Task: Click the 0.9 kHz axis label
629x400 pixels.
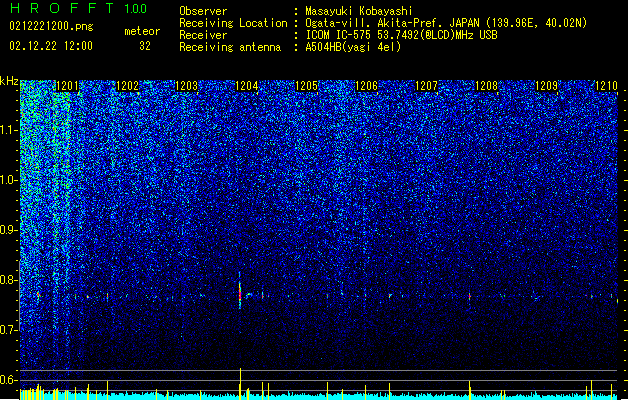Action: click(9, 230)
